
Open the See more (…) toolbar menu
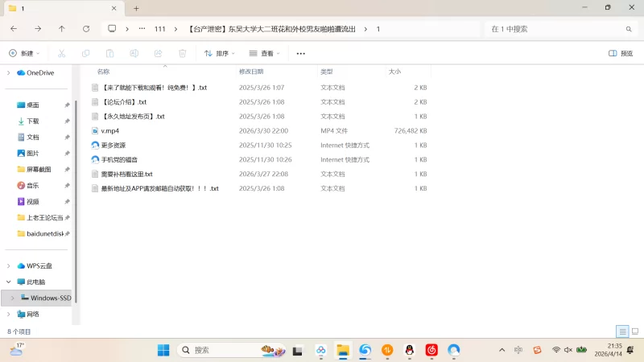(x=301, y=53)
